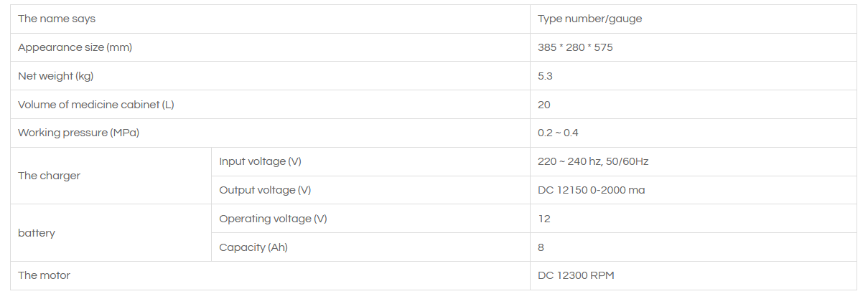Click the "385 * 280 * 575" value

575,47
